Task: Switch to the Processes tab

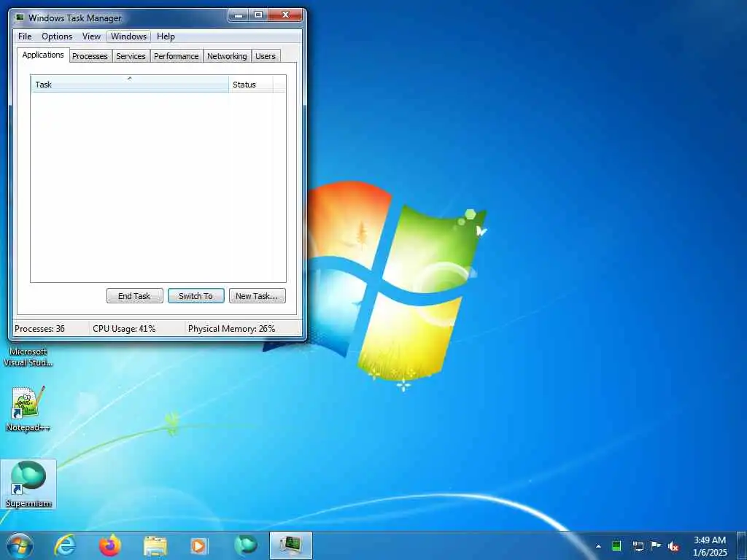Action: (90, 56)
